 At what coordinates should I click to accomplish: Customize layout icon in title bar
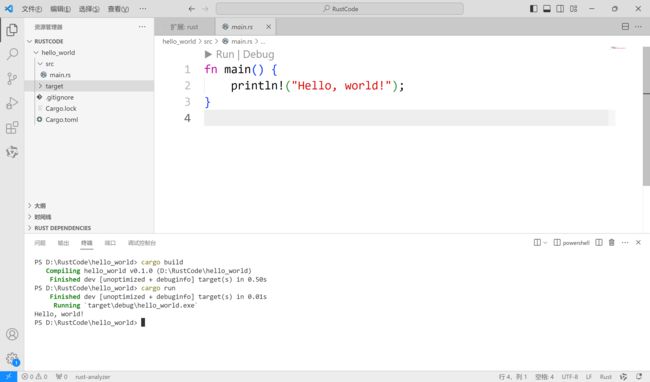coord(573,9)
